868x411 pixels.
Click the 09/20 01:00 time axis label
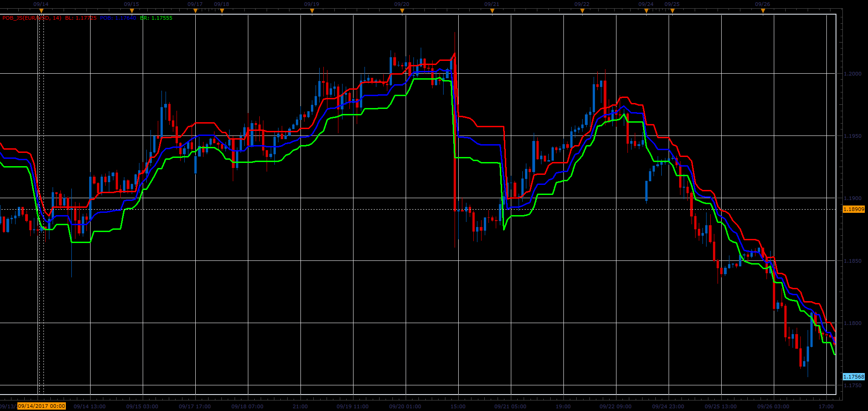tap(405, 406)
